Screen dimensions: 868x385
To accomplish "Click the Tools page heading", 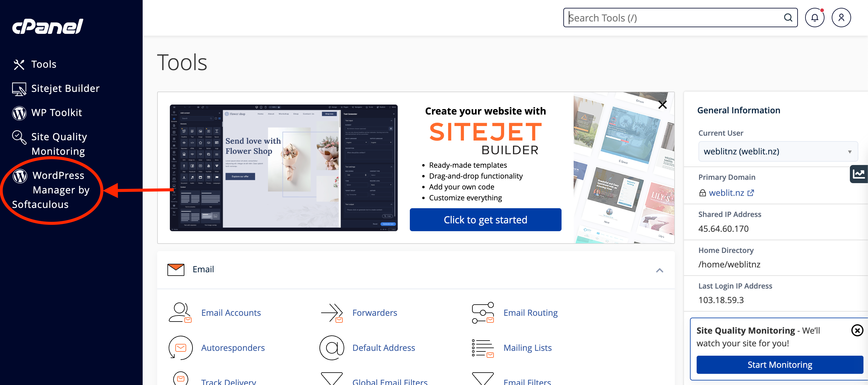I will (182, 62).
